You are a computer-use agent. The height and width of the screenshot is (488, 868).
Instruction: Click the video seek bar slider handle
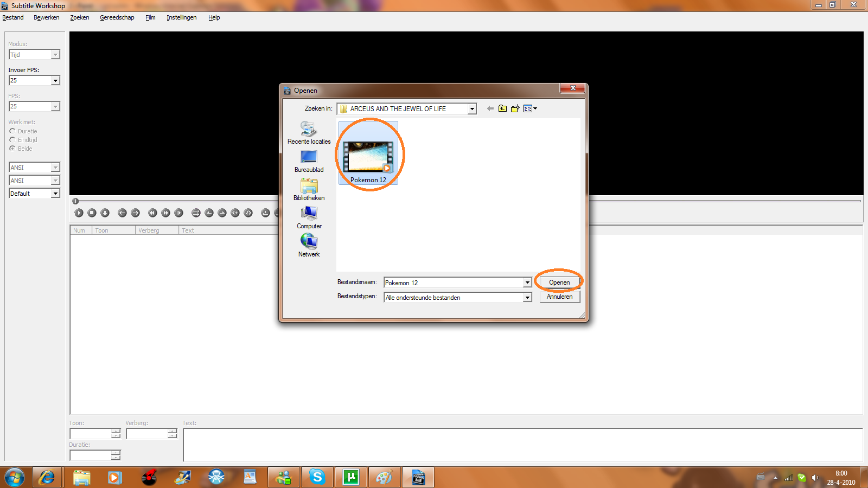tap(75, 201)
